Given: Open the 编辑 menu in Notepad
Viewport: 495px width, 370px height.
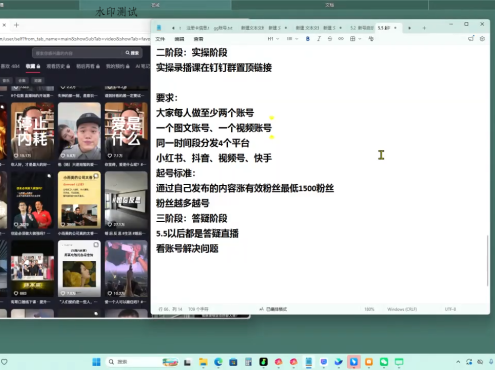Looking at the screenshot, I should click(x=179, y=39).
